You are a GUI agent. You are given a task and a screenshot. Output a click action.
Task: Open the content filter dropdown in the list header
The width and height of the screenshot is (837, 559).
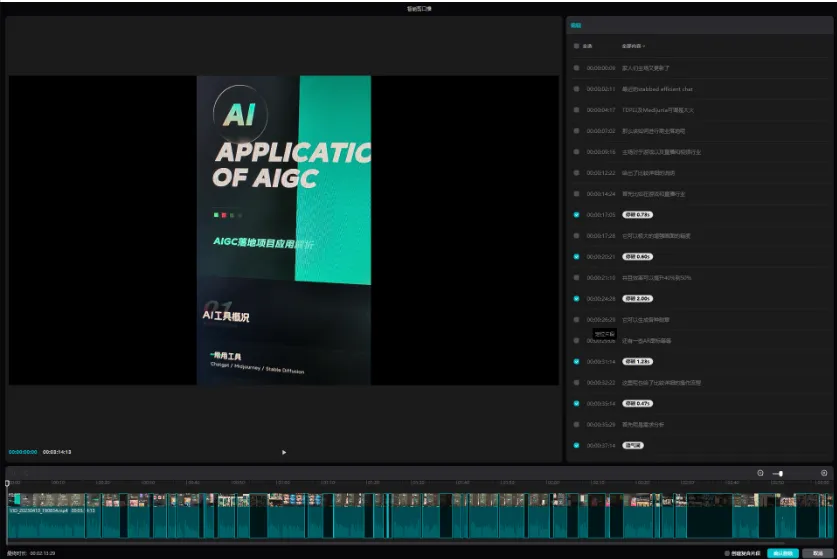633,46
